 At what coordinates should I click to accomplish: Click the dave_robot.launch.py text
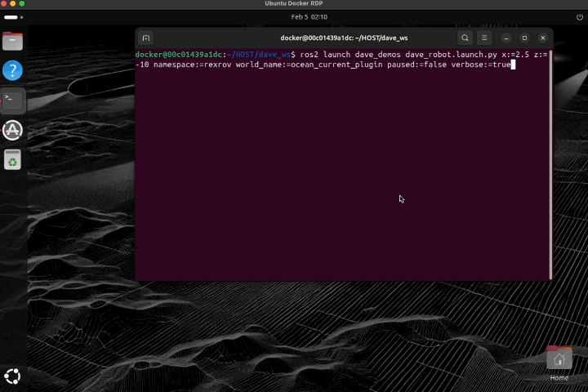pyautogui.click(x=451, y=55)
